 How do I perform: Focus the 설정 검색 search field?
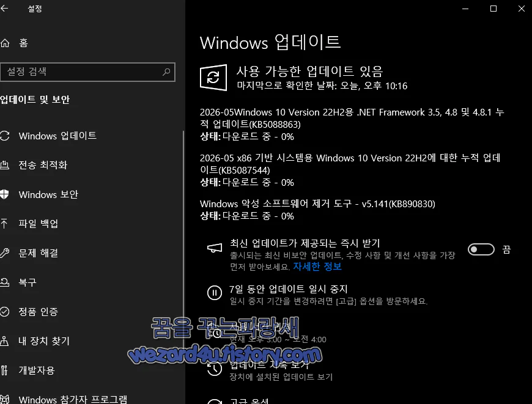(x=87, y=72)
